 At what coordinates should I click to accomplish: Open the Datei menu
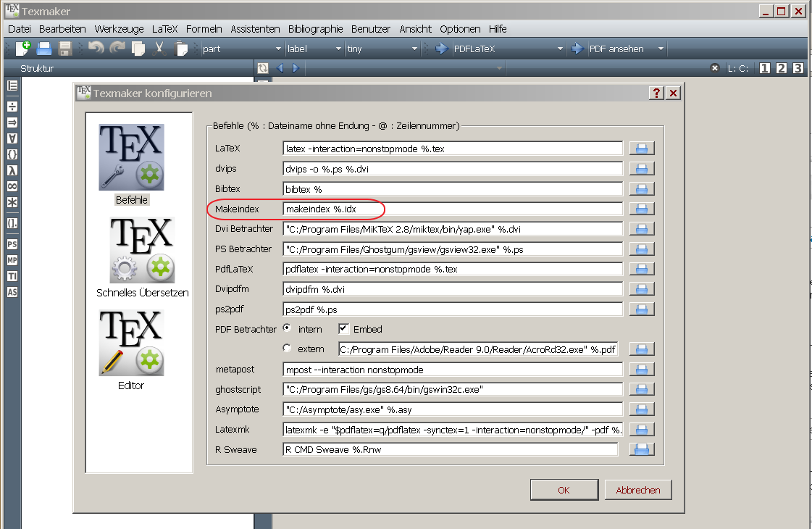tap(19, 29)
